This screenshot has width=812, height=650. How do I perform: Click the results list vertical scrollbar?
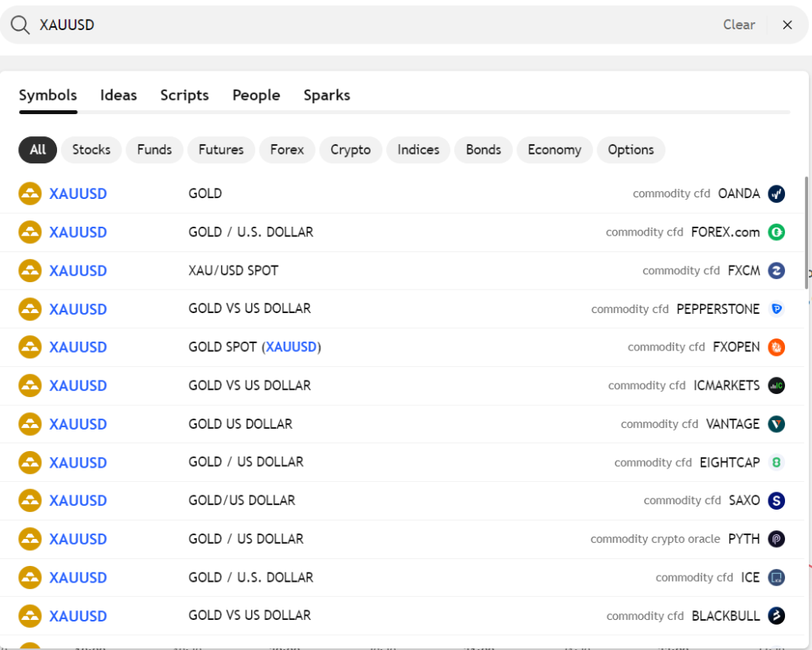pos(806,233)
